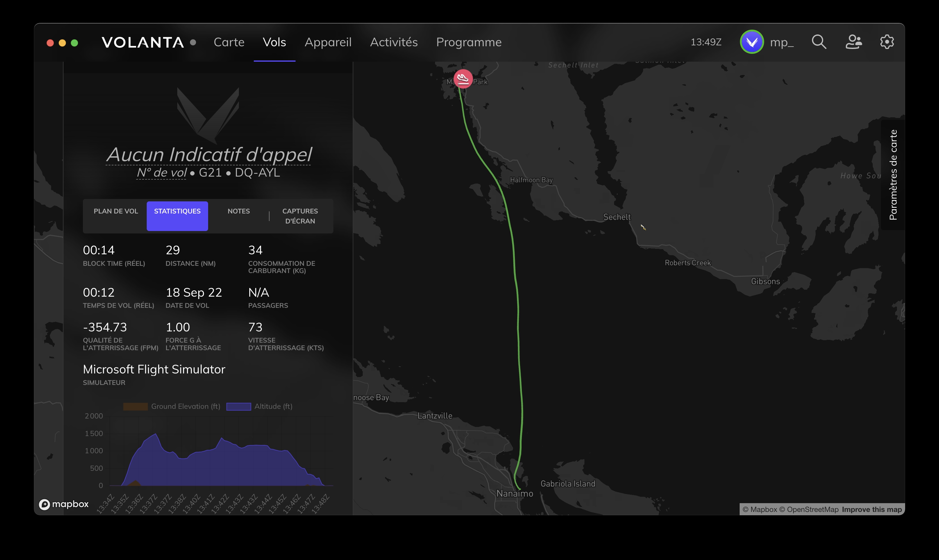Open the mp_ user account menu
The height and width of the screenshot is (560, 939).
[782, 42]
